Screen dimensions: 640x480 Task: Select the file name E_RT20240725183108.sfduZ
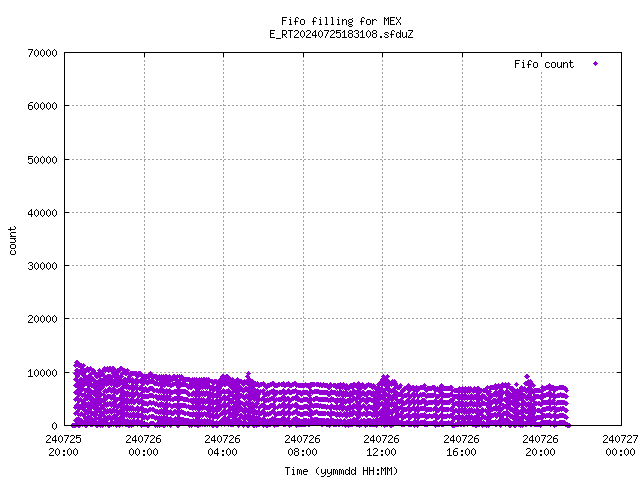(x=341, y=34)
